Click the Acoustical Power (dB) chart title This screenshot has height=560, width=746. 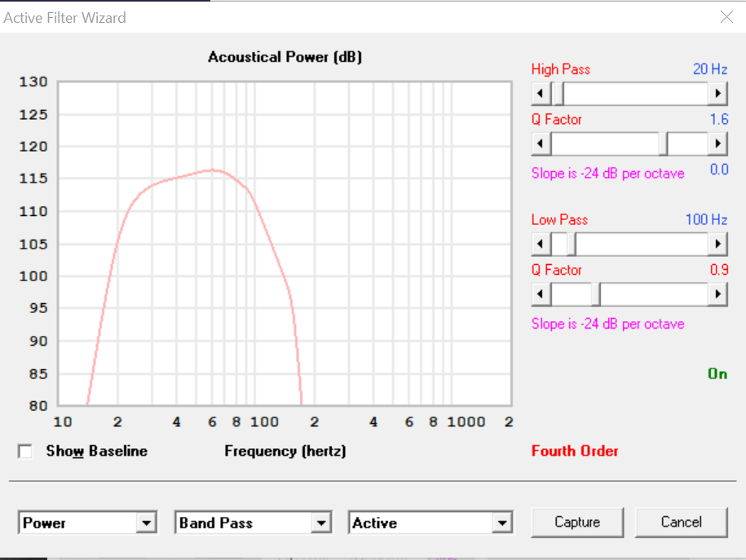pyautogui.click(x=285, y=57)
